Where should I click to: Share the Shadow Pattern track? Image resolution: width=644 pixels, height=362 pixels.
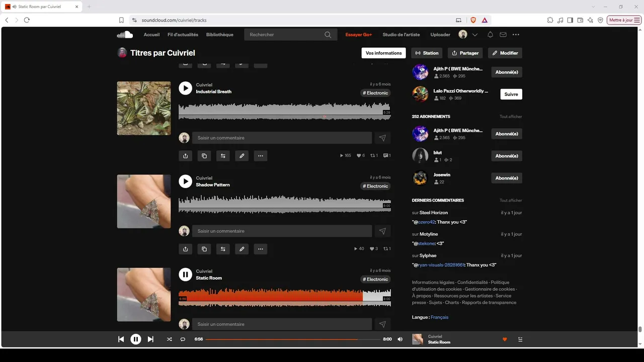point(185,249)
